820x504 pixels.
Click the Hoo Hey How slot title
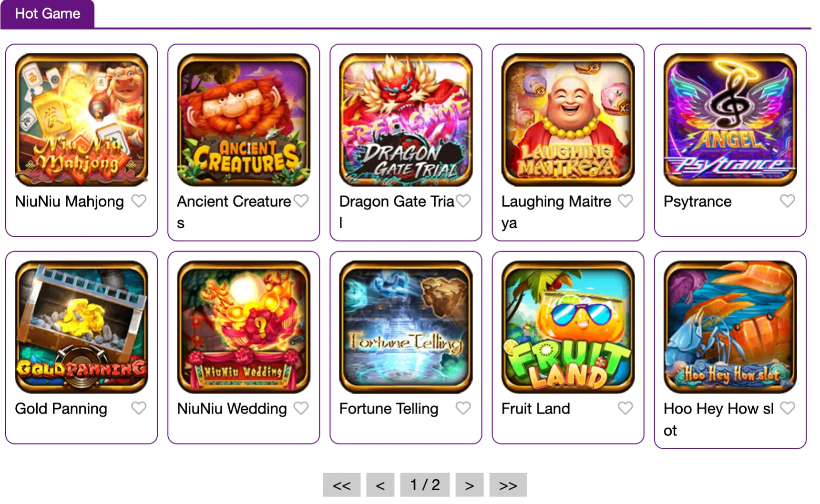718,419
